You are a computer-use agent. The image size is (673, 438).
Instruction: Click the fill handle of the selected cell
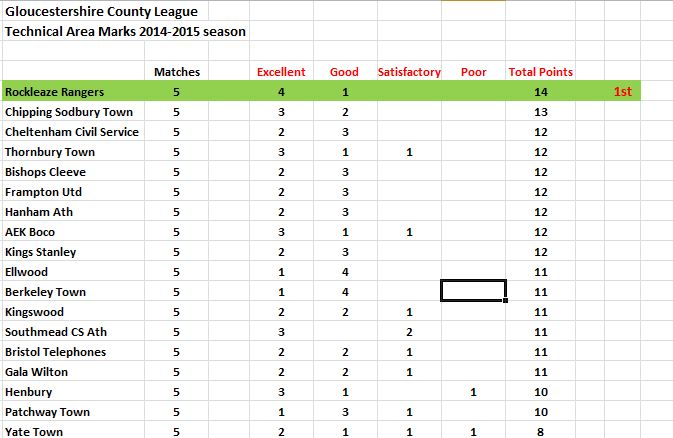506,300
